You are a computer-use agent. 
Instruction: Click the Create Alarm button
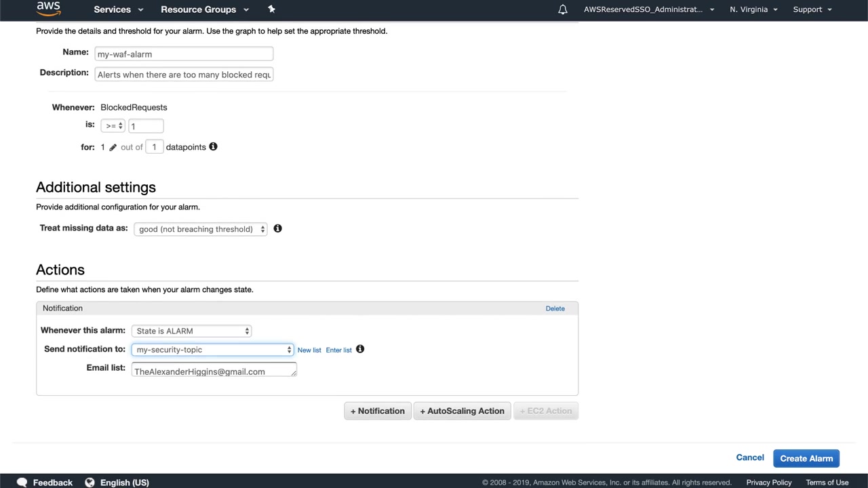(806, 458)
